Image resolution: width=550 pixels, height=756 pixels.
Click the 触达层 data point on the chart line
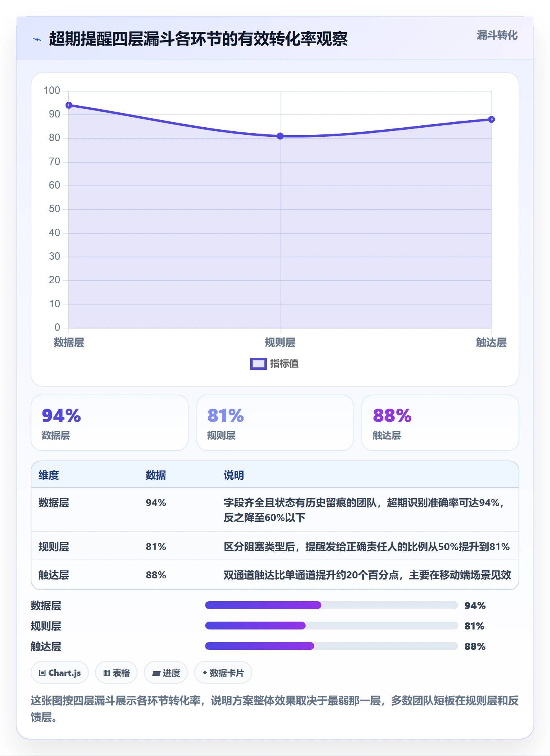click(491, 119)
